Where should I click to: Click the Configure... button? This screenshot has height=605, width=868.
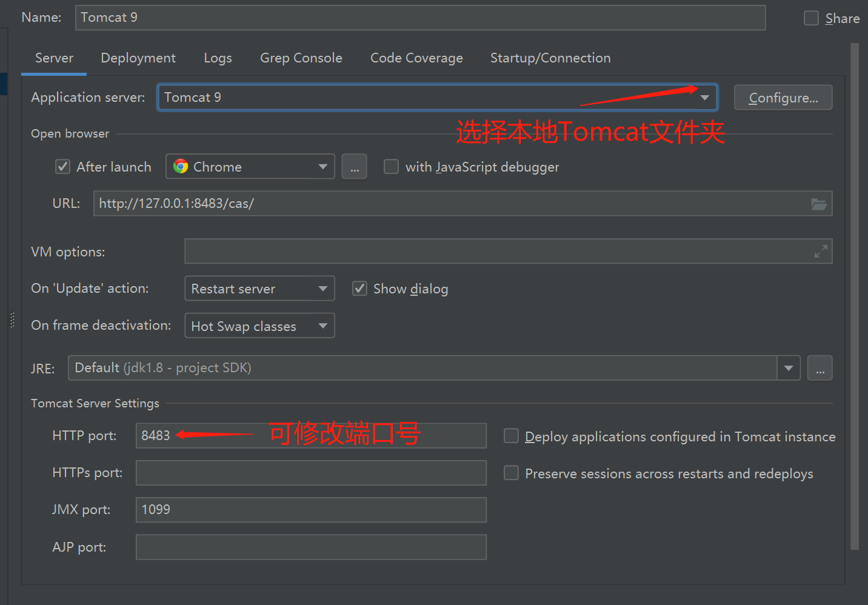pyautogui.click(x=783, y=98)
